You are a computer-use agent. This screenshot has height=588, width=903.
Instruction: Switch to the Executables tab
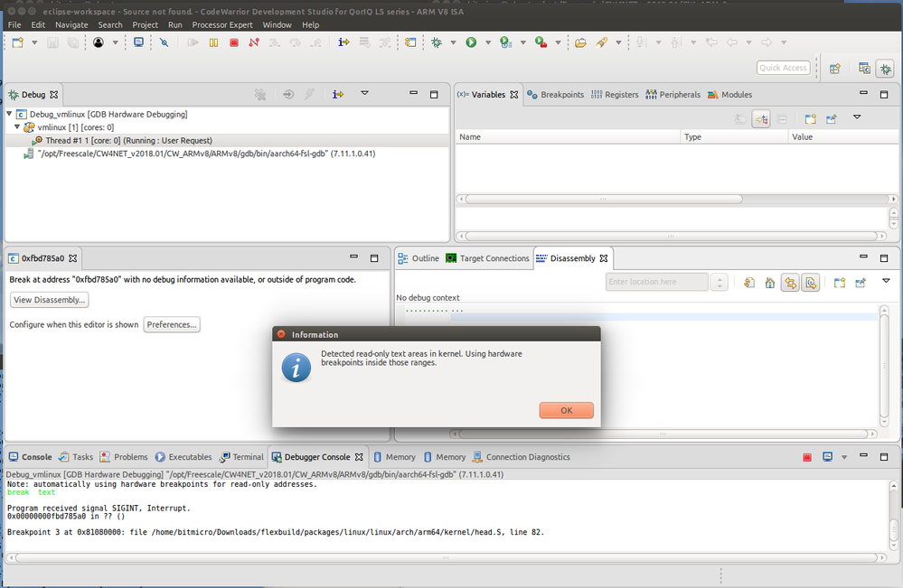183,457
